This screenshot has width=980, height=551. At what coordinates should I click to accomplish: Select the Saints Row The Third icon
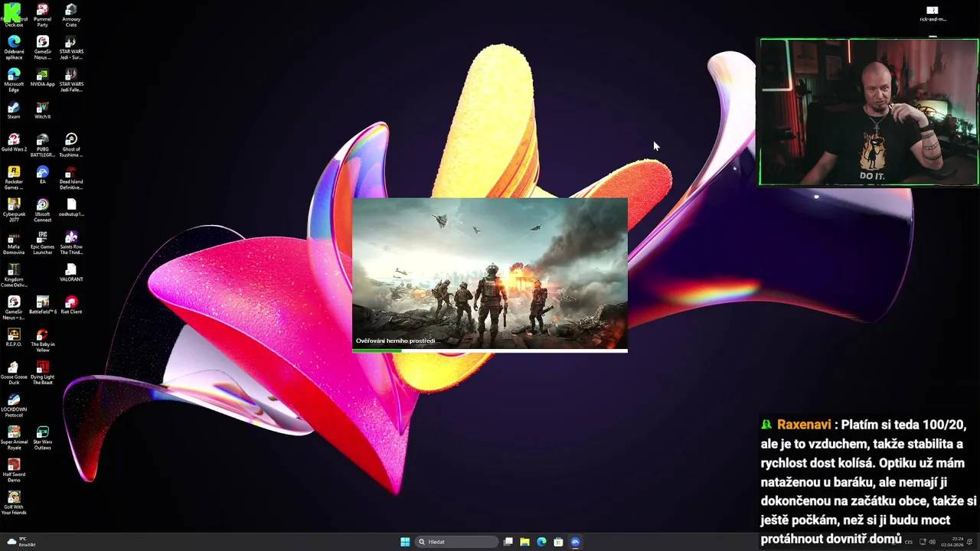point(70,243)
